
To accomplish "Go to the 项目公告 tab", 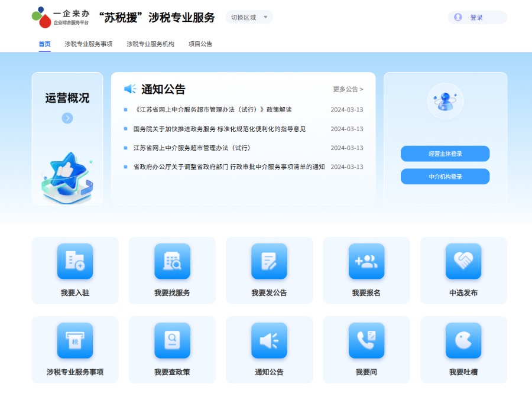I will pyautogui.click(x=200, y=44).
